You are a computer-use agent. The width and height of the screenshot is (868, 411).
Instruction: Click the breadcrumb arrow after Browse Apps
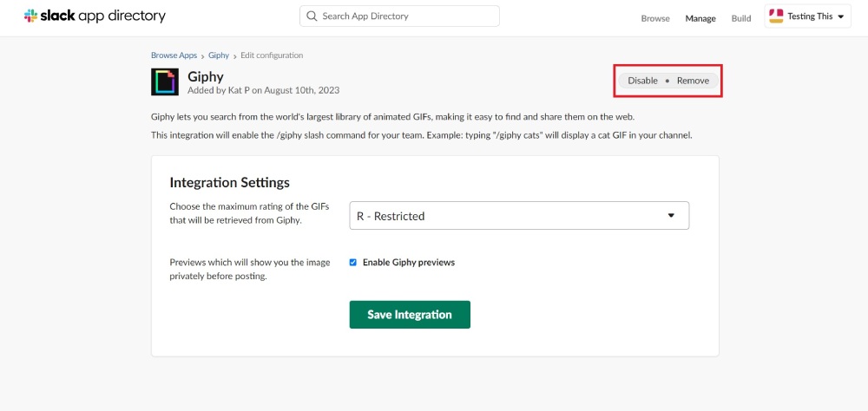202,55
